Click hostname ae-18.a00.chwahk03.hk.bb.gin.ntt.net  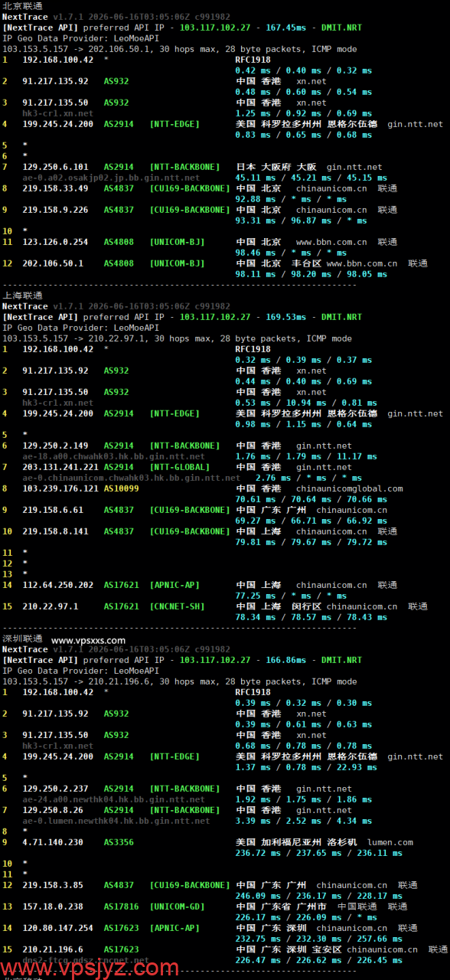click(x=113, y=456)
